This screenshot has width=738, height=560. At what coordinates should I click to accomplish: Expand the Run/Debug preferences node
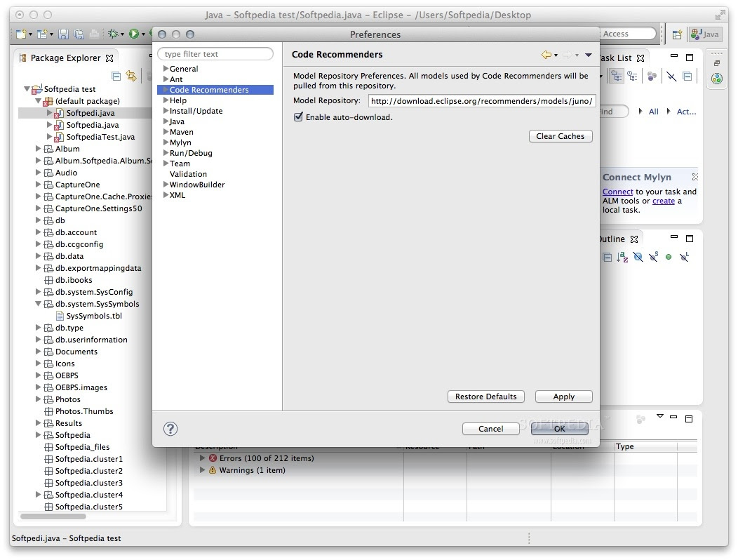pos(166,152)
